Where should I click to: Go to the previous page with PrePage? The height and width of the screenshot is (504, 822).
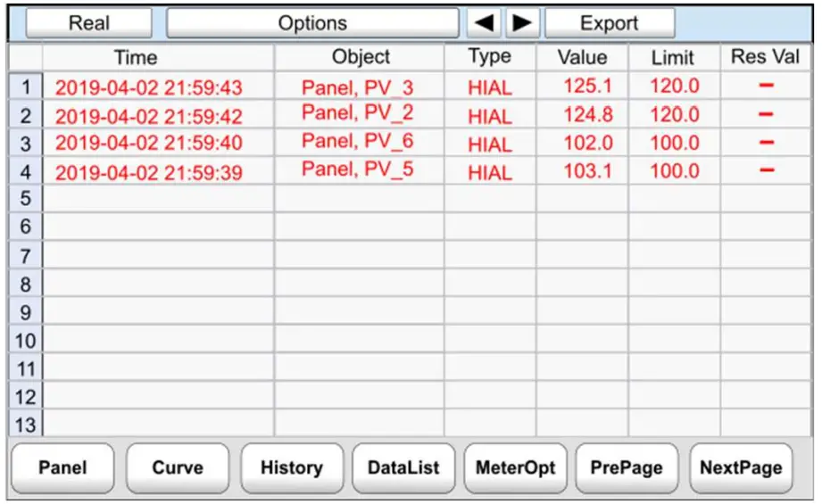coord(627,467)
